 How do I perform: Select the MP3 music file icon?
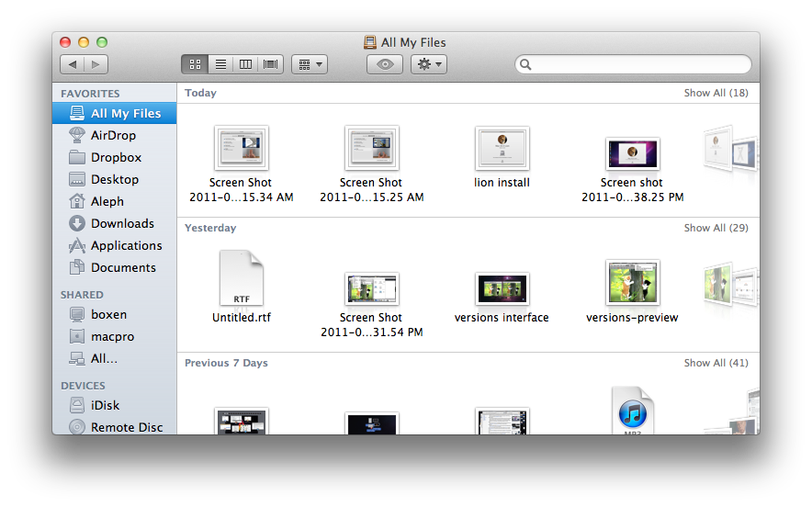click(x=632, y=411)
